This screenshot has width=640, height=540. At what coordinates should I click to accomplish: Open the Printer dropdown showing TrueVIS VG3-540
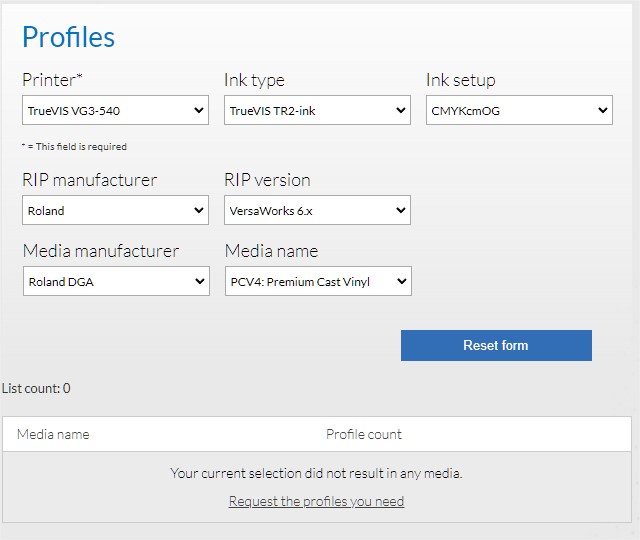click(x=116, y=110)
